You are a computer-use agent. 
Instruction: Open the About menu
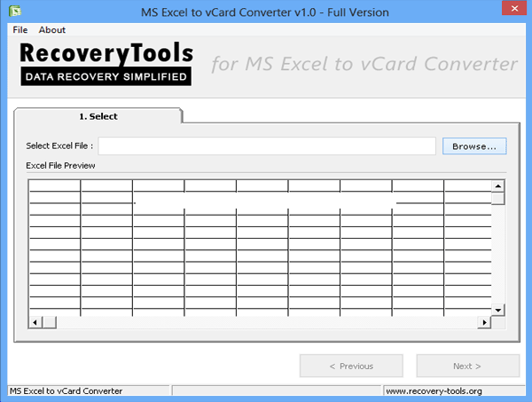(52, 30)
